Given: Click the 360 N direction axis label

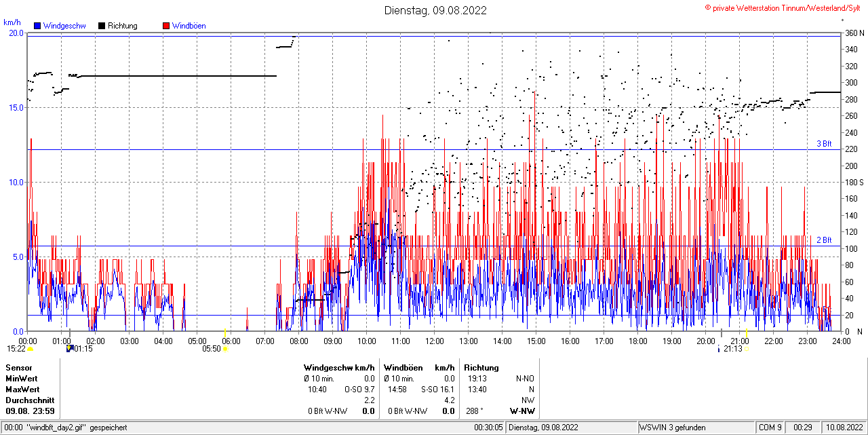Looking at the screenshot, I should click(854, 33).
